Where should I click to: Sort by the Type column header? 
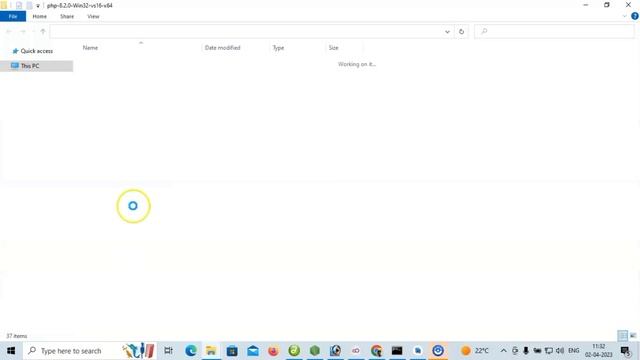click(278, 48)
